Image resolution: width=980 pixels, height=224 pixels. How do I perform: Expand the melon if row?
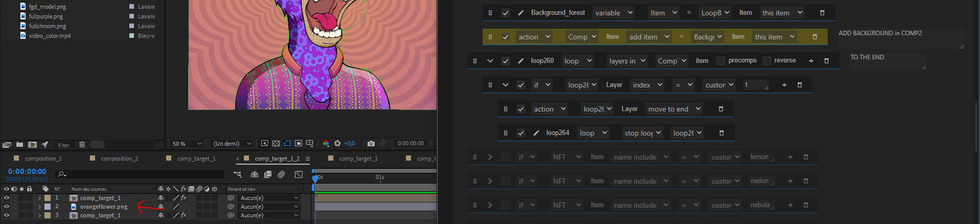[490, 181]
